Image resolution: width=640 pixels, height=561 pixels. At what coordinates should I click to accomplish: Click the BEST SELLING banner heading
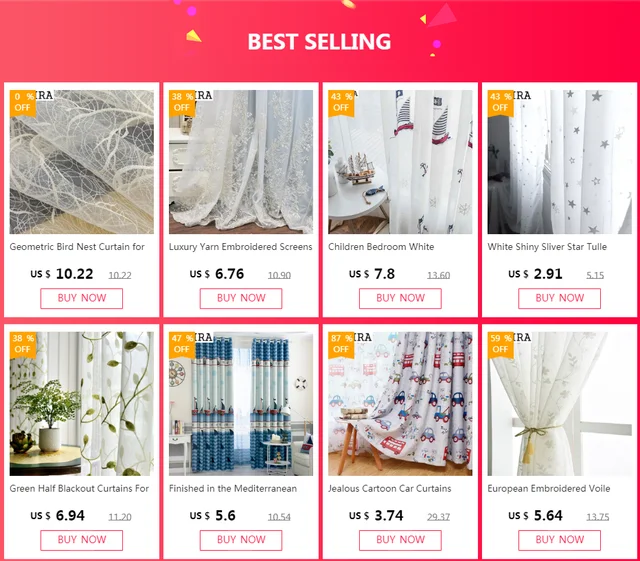(319, 42)
